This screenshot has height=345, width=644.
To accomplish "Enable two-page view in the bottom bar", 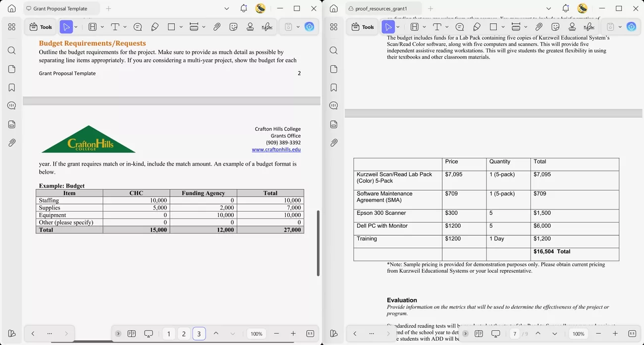I will pyautogui.click(x=131, y=334).
